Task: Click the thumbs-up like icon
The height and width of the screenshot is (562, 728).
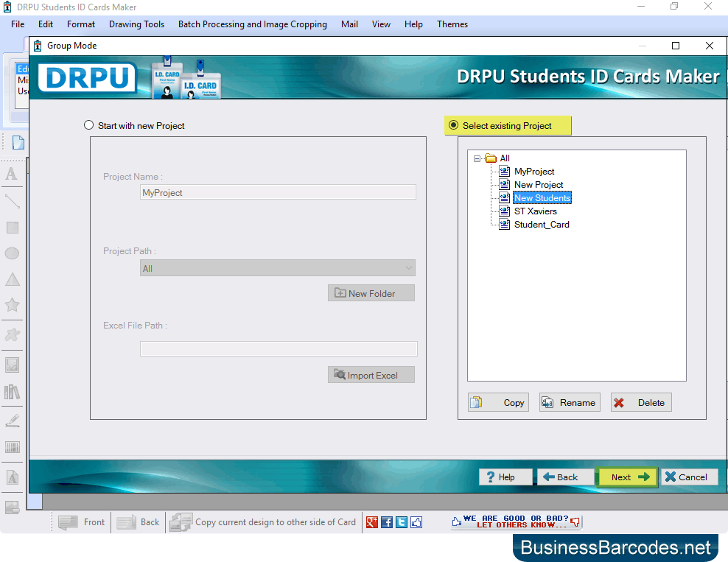Action: pos(416,522)
